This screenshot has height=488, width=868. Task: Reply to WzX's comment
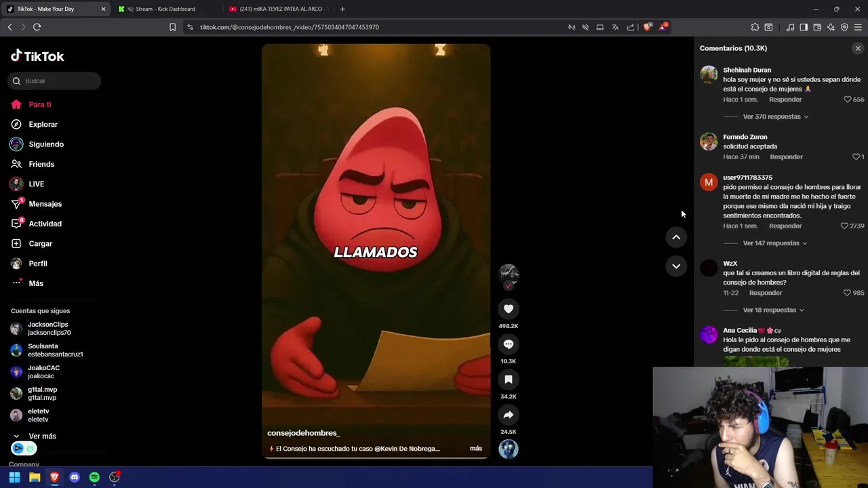[x=766, y=293]
